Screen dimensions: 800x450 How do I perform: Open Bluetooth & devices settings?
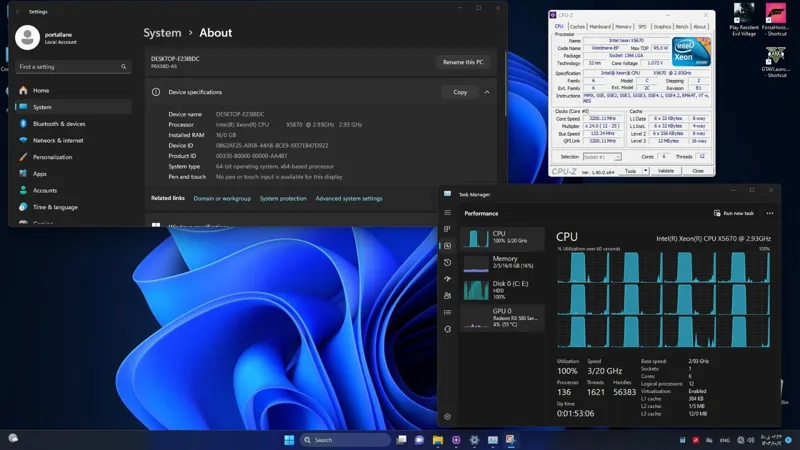pos(72,124)
